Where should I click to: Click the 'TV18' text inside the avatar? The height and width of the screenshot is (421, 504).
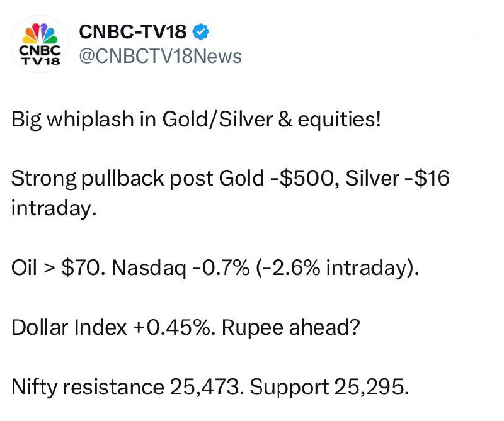tap(41, 61)
